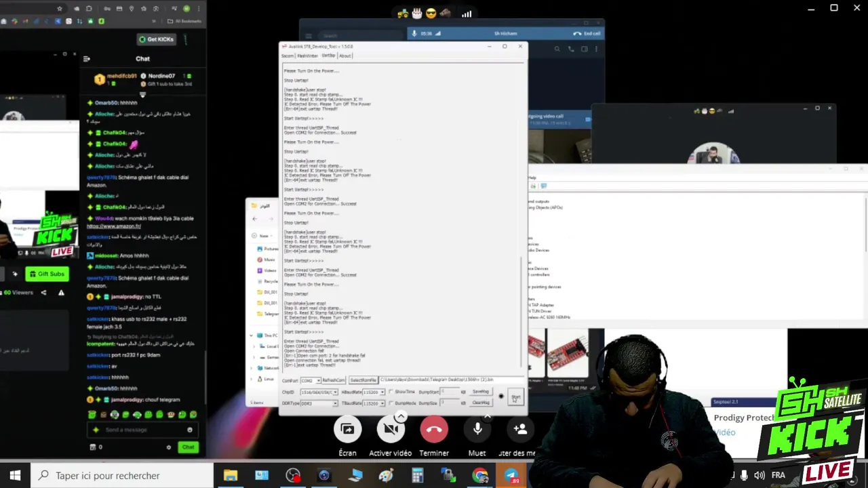Click the share icon next to Viewers
Viewport: 868px width, 488px height.
pyautogui.click(x=44, y=293)
